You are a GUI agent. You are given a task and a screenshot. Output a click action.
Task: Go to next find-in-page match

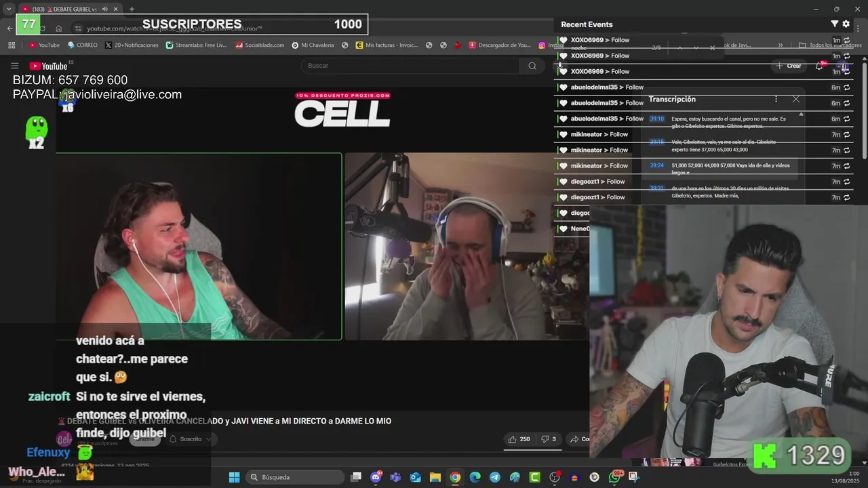click(x=696, y=47)
